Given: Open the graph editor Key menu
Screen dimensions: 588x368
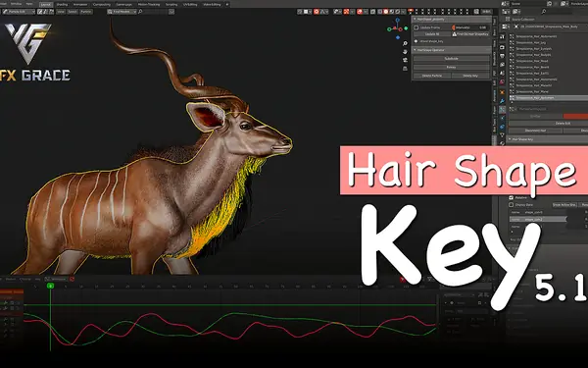Looking at the screenshot, I should 37,279.
